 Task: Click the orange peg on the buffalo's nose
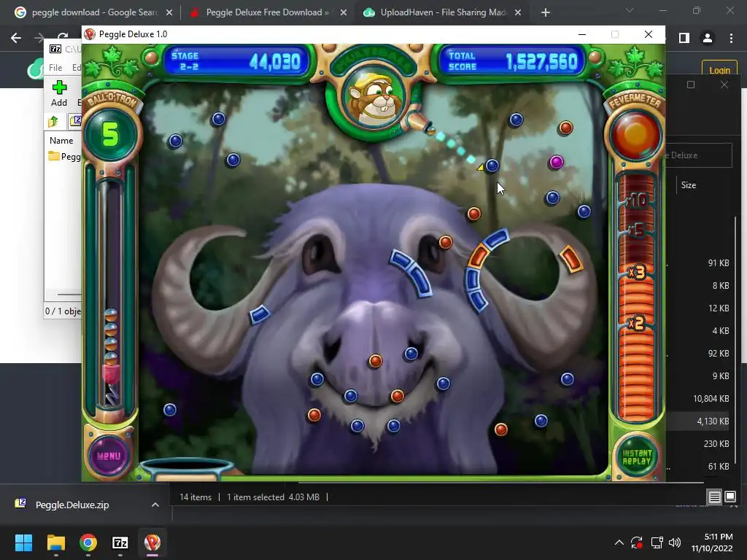(376, 361)
